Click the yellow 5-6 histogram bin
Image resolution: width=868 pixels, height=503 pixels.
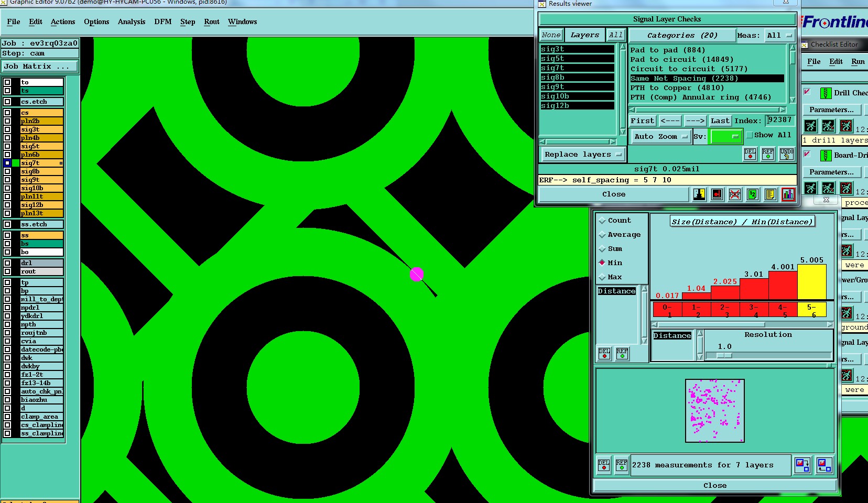click(x=812, y=310)
